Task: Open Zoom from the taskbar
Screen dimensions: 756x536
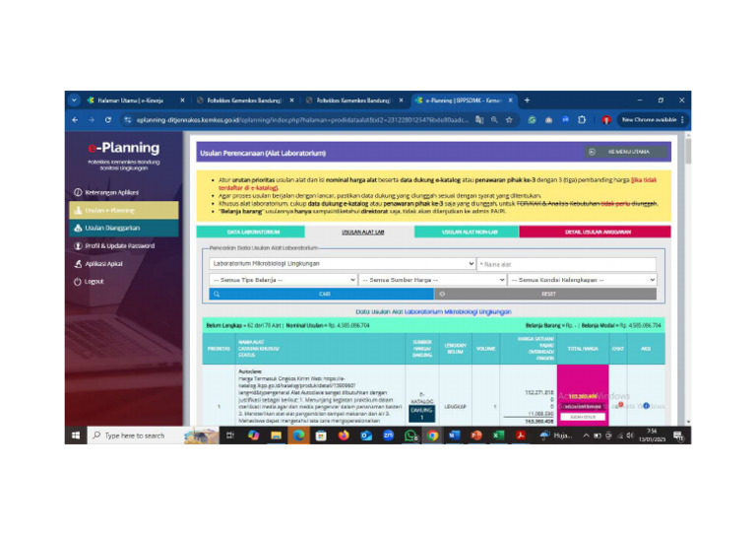Action: tap(388, 435)
